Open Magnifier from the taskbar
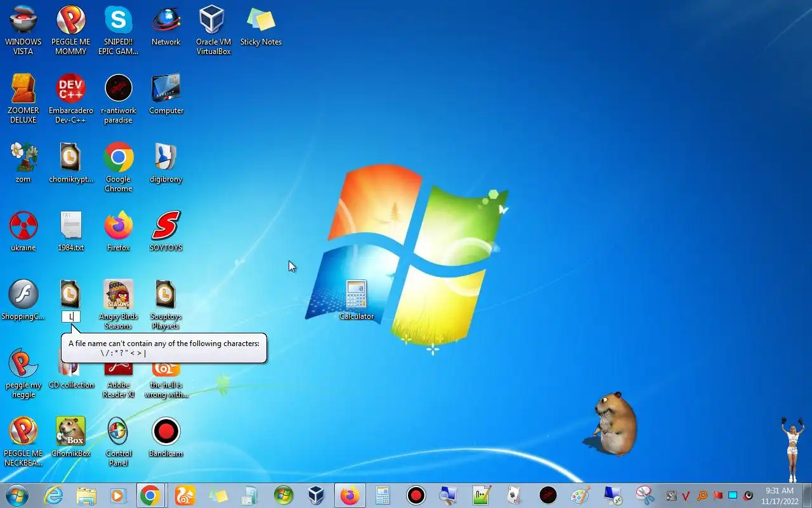The width and height of the screenshot is (812, 508). pos(449,495)
